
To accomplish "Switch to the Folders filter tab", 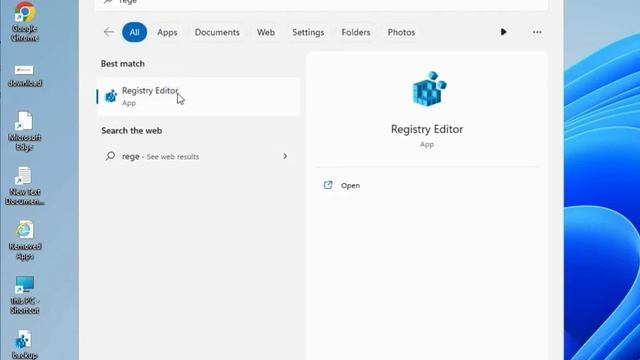I will (356, 32).
